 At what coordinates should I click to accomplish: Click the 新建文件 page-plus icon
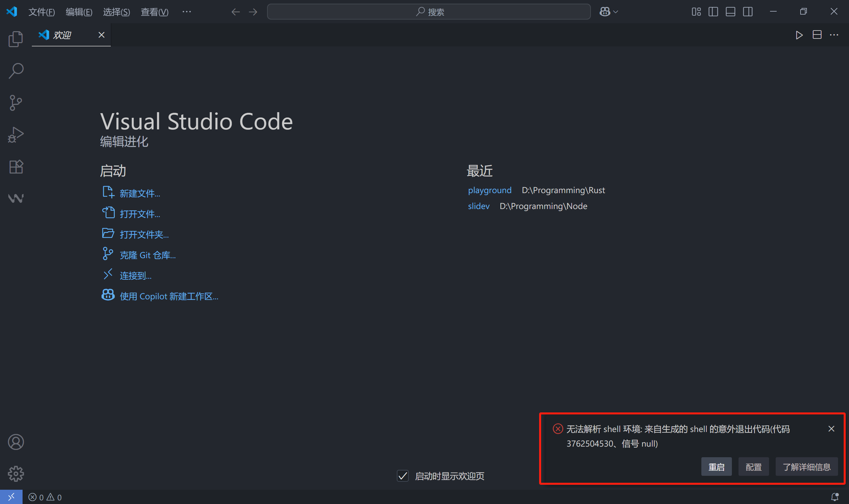click(108, 192)
